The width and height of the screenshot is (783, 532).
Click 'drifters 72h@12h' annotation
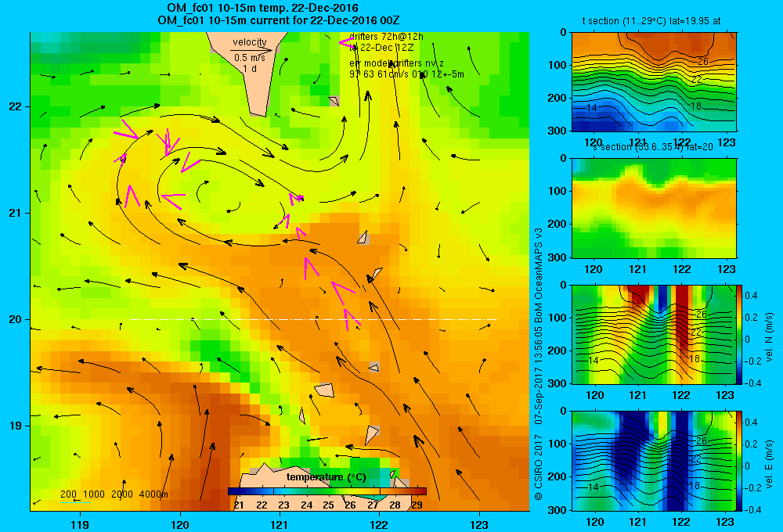pyautogui.click(x=387, y=37)
